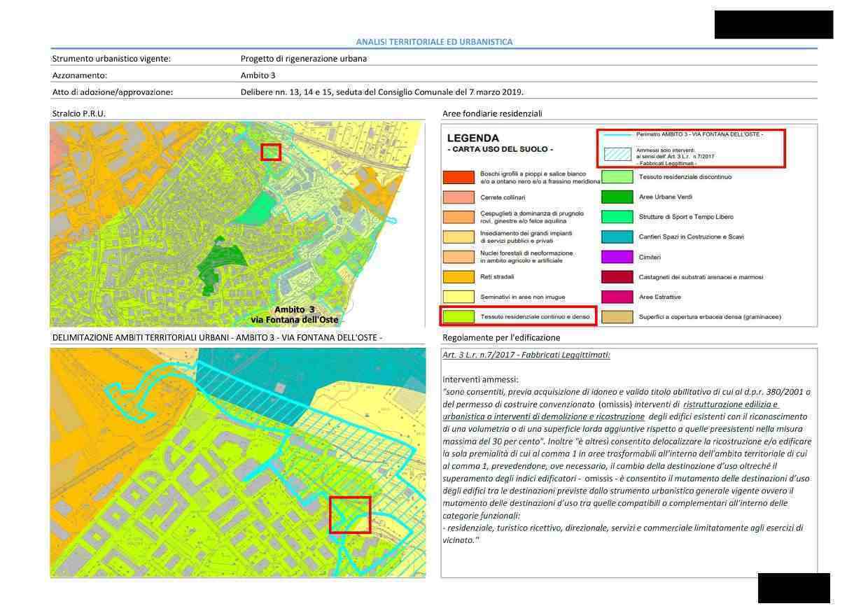Click the lime Tessuto residenziale continuo e denso swatch
Screen dimensions: 868x613
coord(458,317)
